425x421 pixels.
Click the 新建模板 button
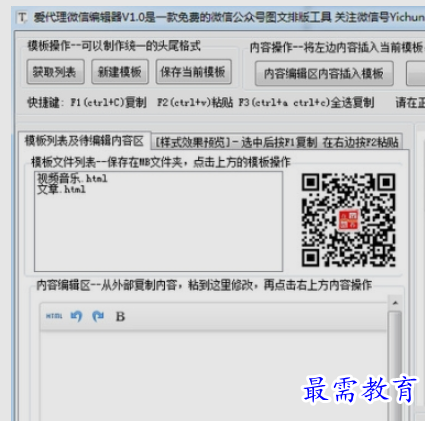120,72
